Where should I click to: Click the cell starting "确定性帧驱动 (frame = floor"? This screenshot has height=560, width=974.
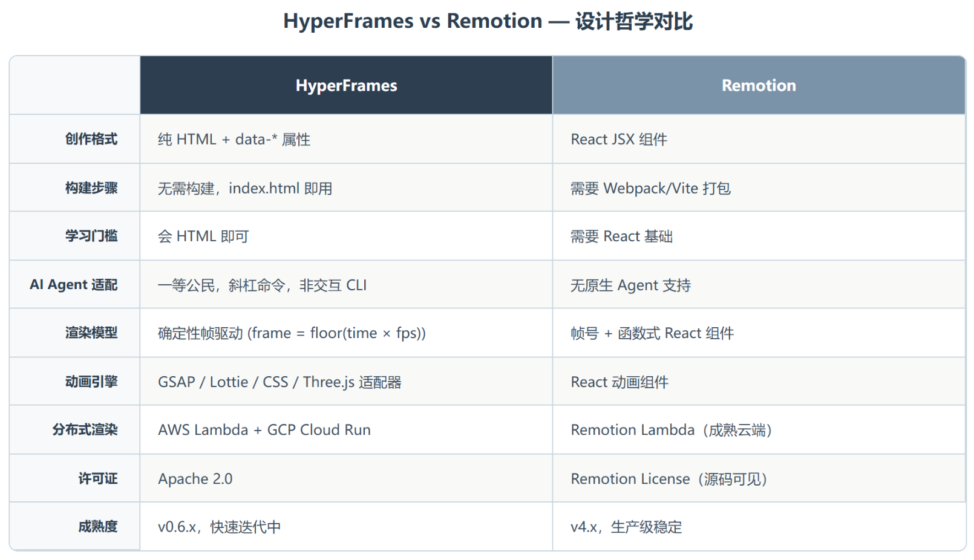(346, 333)
